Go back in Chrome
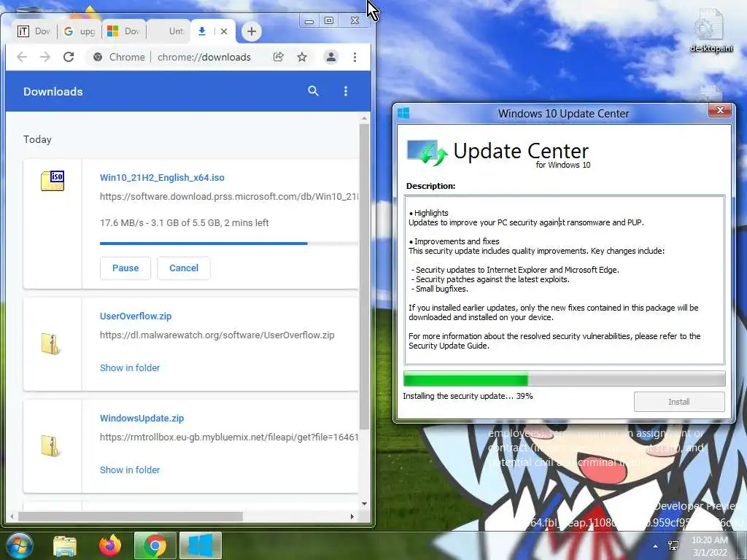747x560 pixels. click(x=22, y=57)
